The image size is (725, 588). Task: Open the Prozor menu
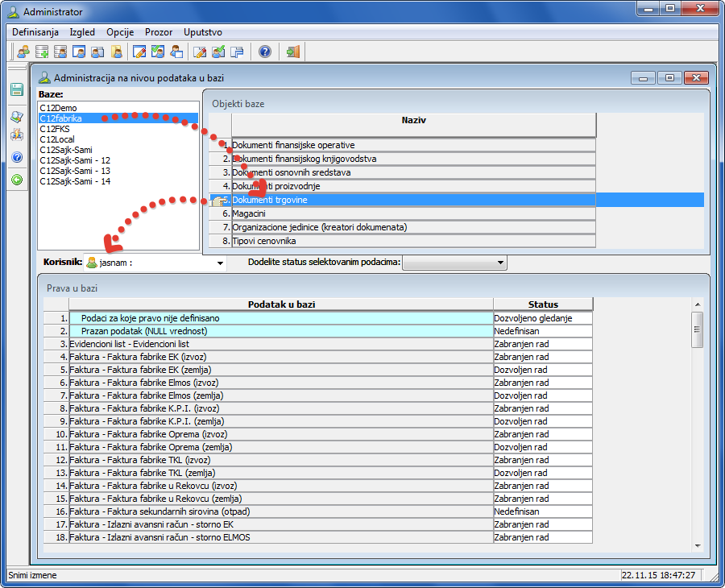click(159, 32)
